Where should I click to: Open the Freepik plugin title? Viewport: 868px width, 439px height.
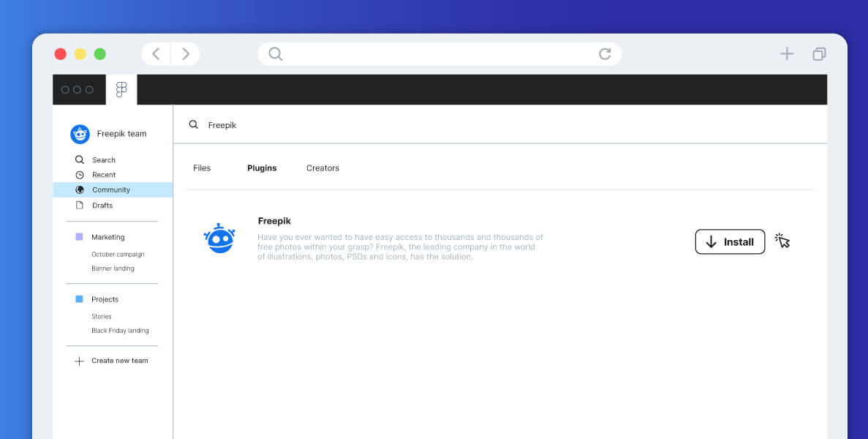[274, 221]
